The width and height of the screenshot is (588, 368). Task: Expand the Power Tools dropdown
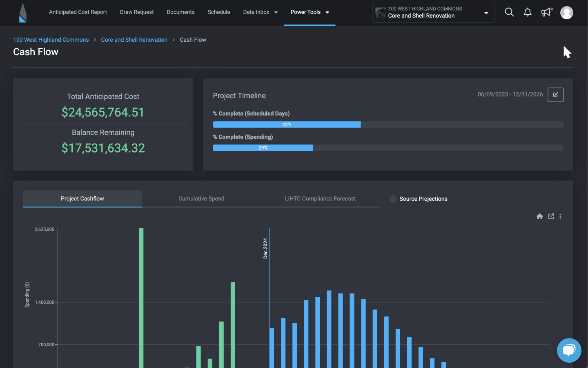(x=310, y=12)
